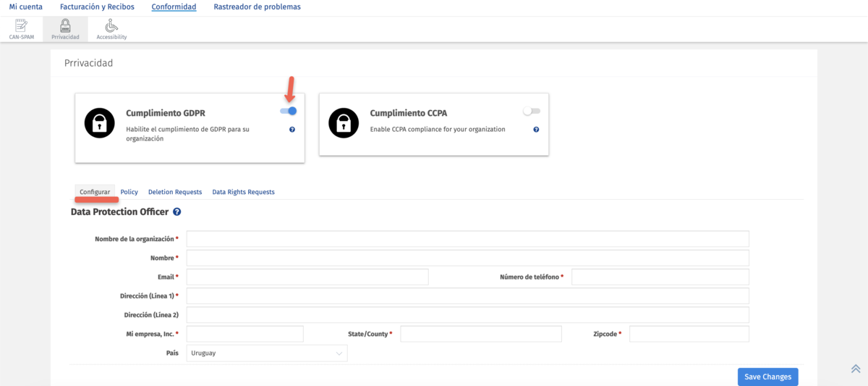Open Rastreador de problemas link
This screenshot has height=386, width=868.
coord(257,7)
